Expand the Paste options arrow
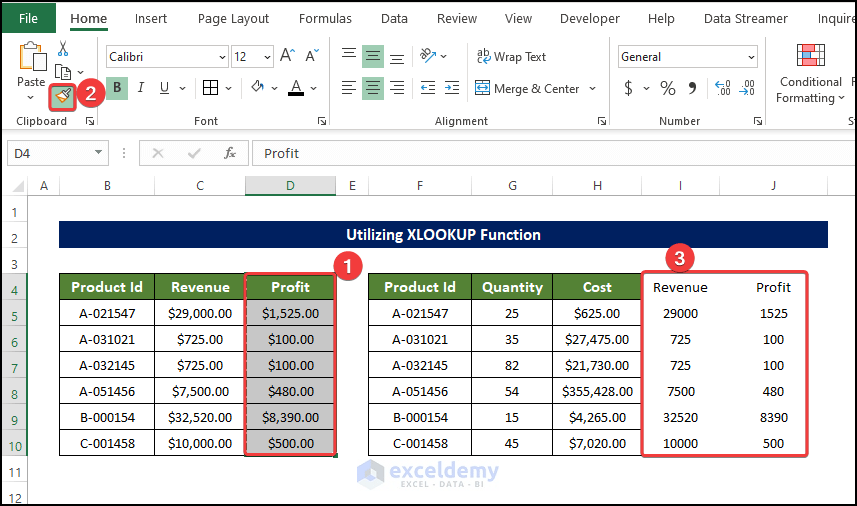 pyautogui.click(x=31, y=98)
